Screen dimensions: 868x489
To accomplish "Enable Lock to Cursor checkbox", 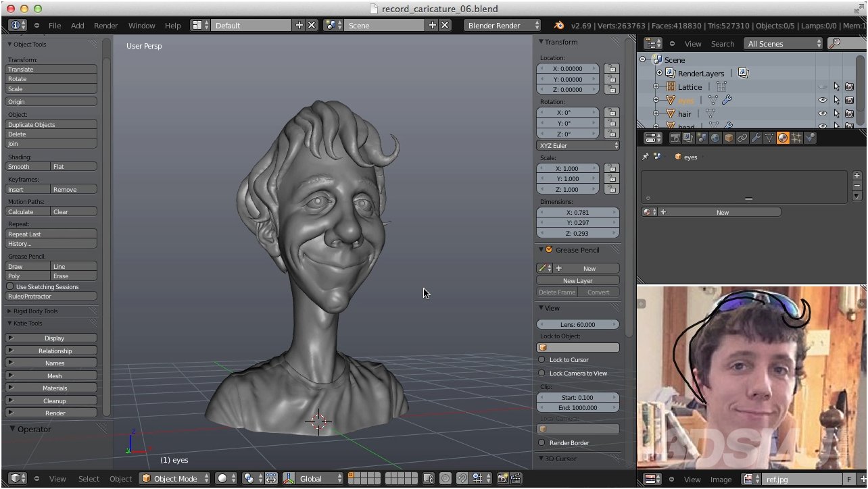I will coord(541,359).
